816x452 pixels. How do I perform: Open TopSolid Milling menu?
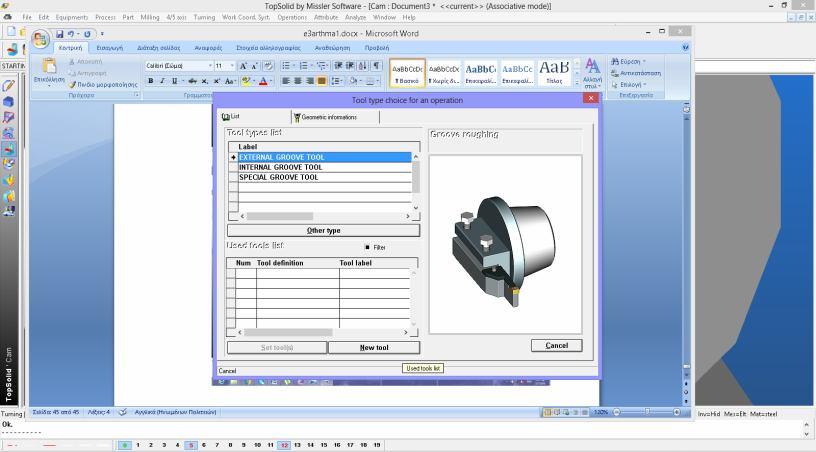150,17
